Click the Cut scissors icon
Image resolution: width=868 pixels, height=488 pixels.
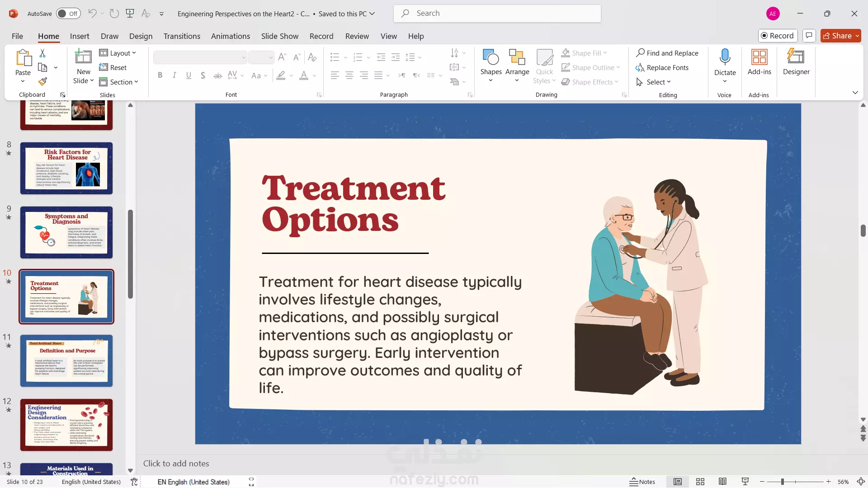point(42,53)
